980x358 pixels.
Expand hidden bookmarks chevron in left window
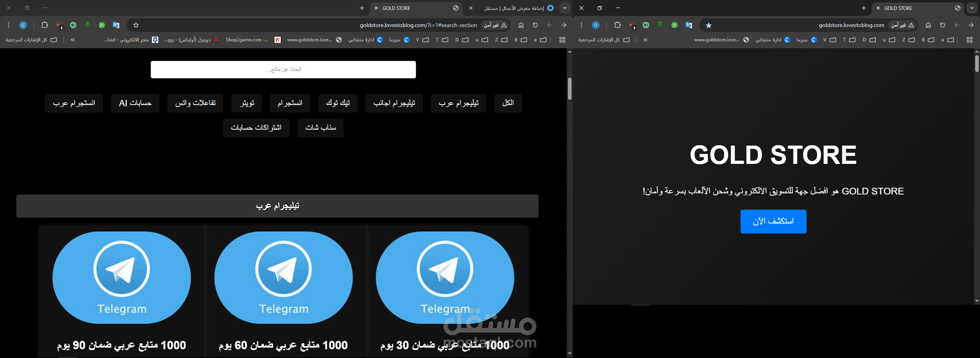pos(73,40)
